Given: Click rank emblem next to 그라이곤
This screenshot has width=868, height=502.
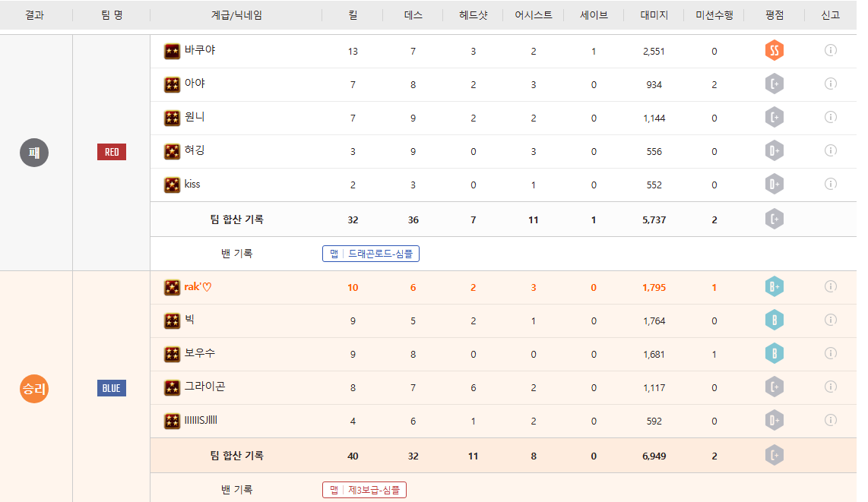Looking at the screenshot, I should (x=173, y=387).
